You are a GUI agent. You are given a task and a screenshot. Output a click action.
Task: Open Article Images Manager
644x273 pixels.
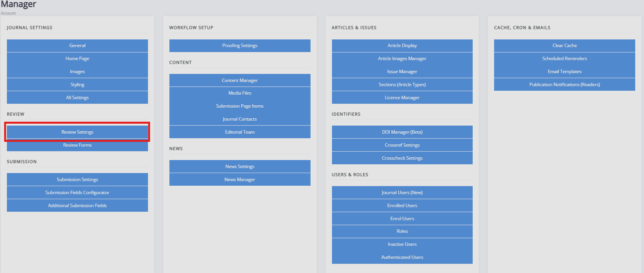(x=402, y=59)
